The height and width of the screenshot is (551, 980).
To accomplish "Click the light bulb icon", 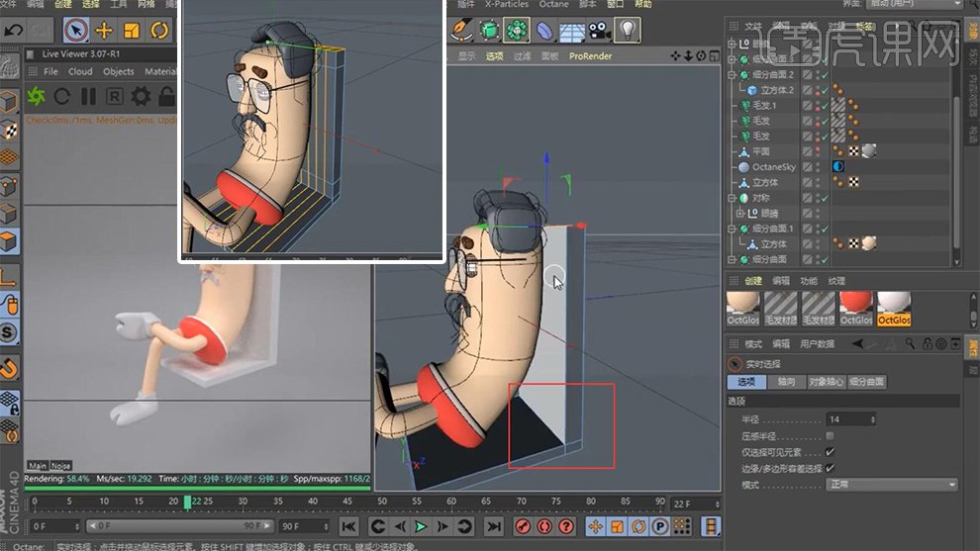I will [628, 30].
